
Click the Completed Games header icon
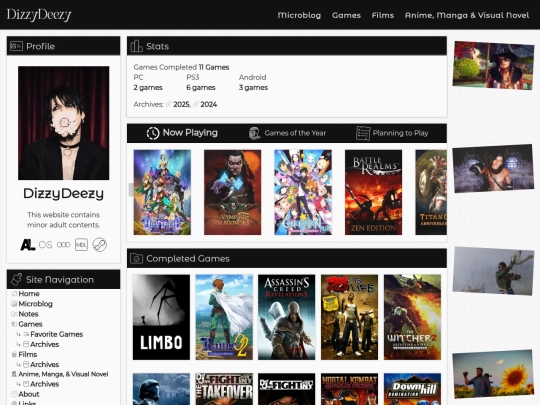coord(137,258)
